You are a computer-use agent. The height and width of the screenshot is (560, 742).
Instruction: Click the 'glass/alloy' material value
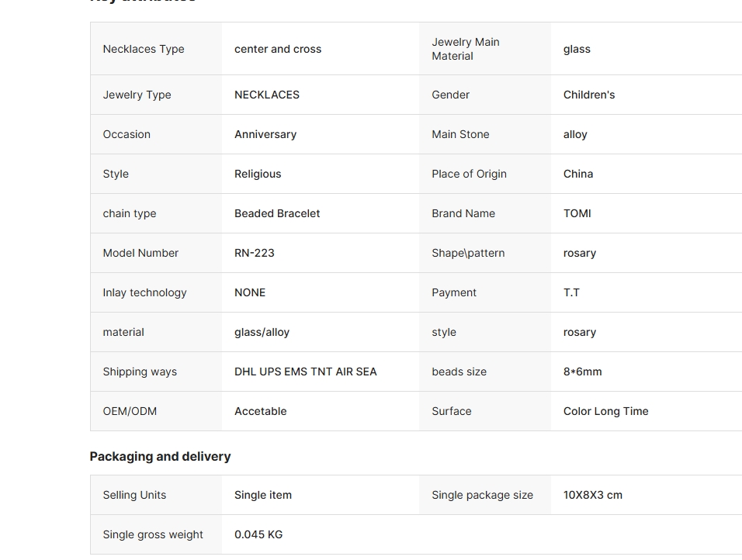click(262, 332)
